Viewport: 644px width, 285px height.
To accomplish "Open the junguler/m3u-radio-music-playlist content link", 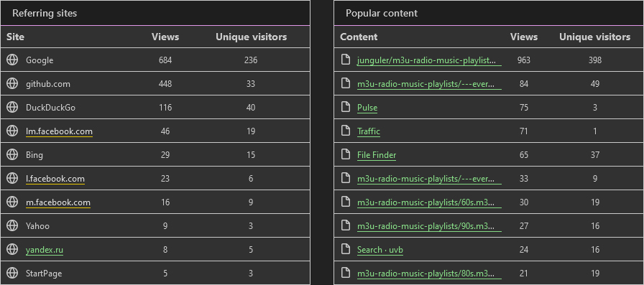I will point(429,60).
